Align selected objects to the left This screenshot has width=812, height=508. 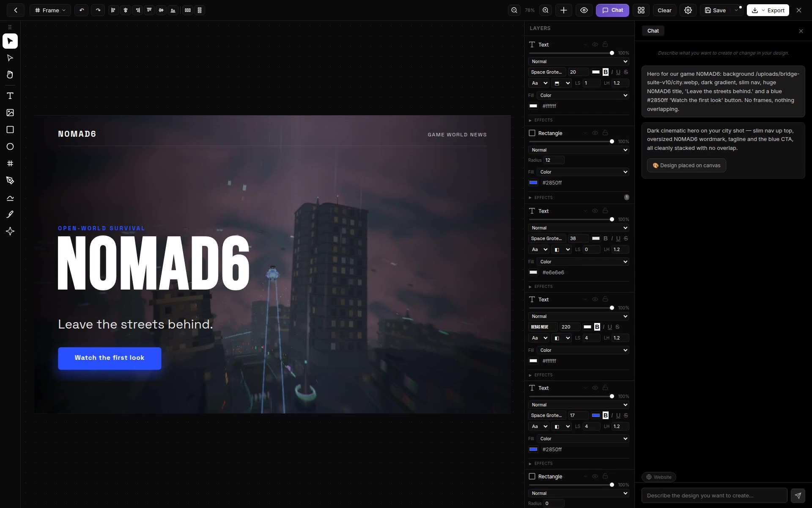point(113,10)
